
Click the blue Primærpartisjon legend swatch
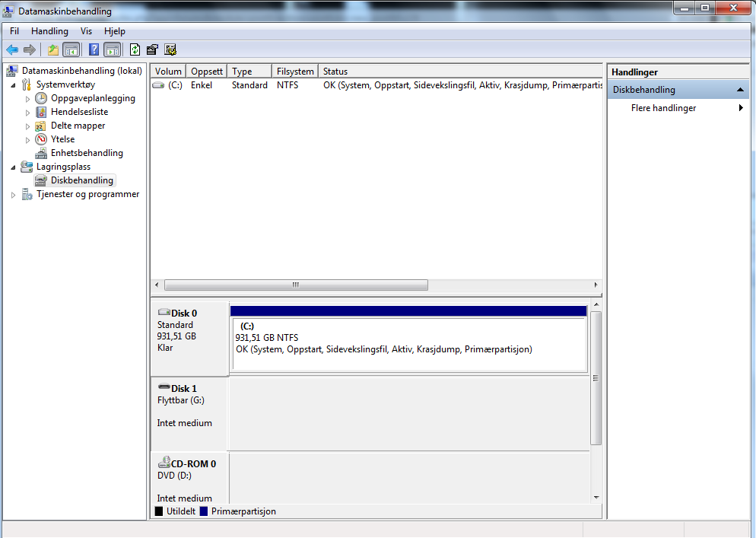point(204,511)
